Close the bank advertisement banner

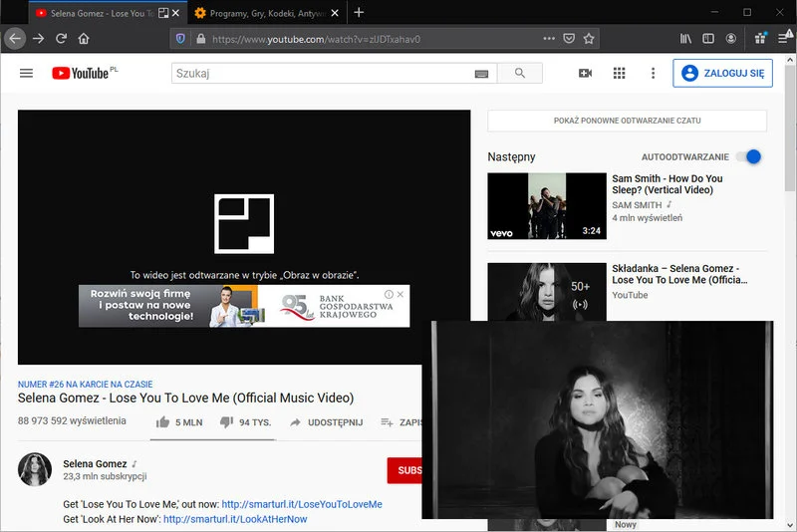(x=400, y=295)
